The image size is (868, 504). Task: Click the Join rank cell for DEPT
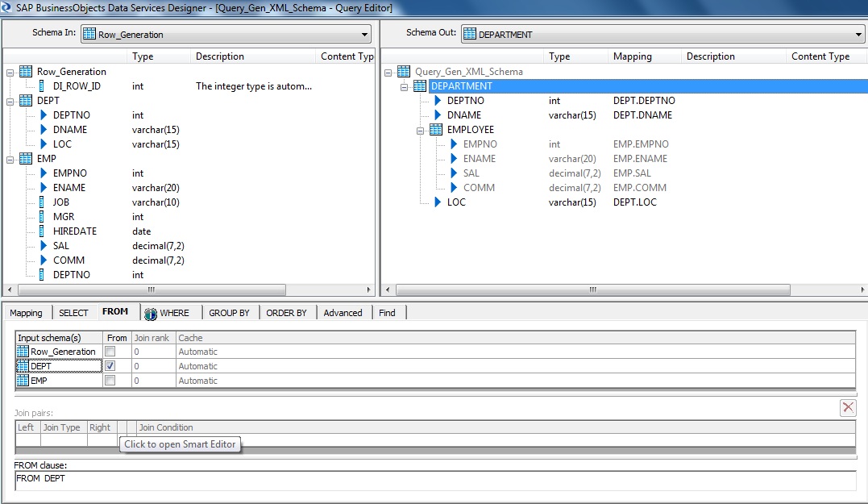tap(154, 366)
